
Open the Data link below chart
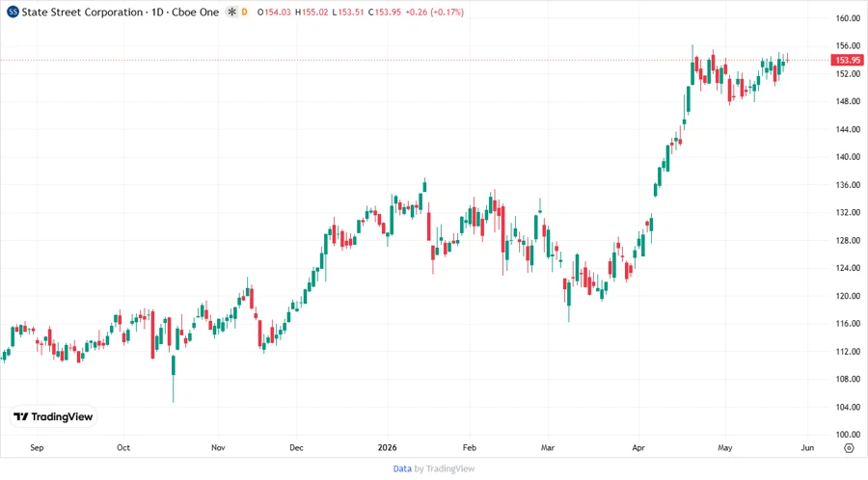[402, 468]
